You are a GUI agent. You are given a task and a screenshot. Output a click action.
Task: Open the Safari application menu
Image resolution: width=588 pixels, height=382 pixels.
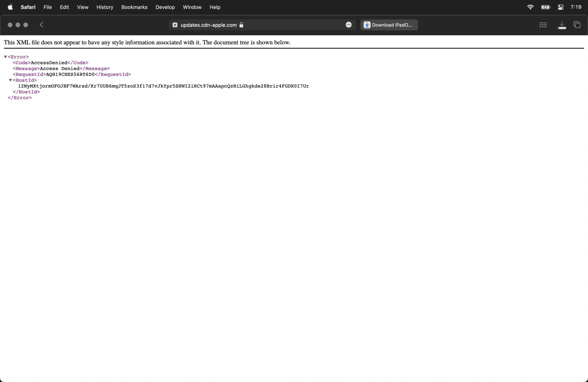(x=28, y=7)
